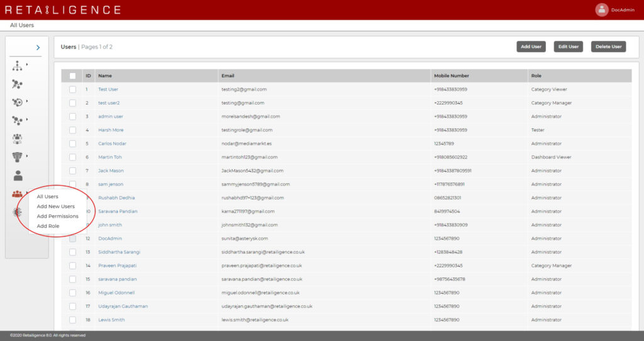Expand the sidebar with the chevron arrow

click(38, 47)
